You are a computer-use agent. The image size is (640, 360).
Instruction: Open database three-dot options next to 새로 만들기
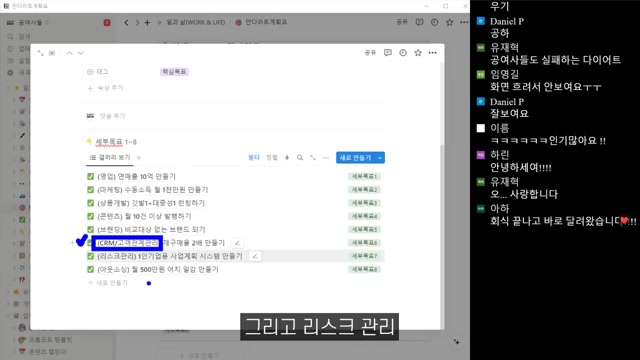point(325,158)
